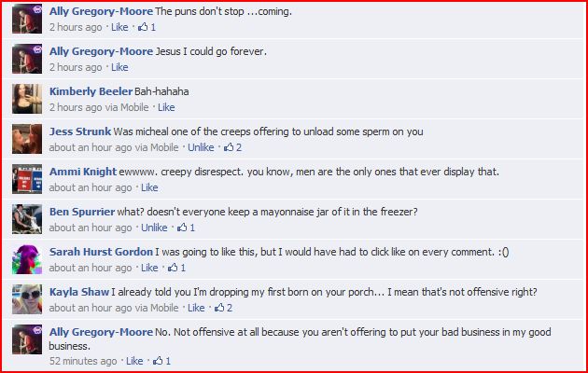The width and height of the screenshot is (588, 373).
Task: Open Kimberly Beeler's profile name link
Action: coord(91,91)
